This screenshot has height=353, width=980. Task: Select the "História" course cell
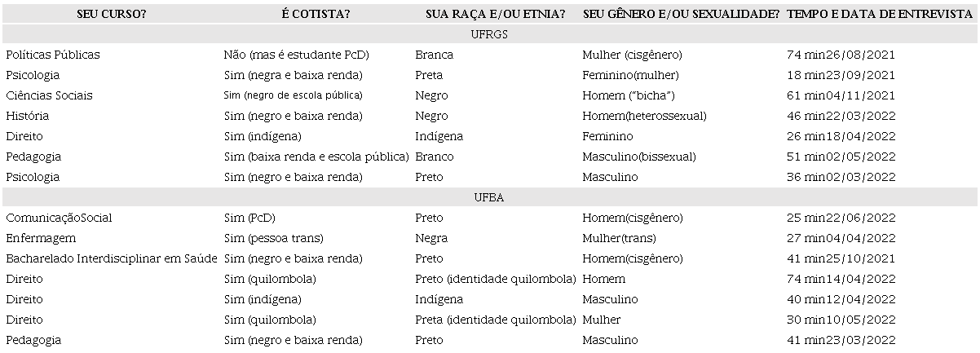pyautogui.click(x=27, y=116)
